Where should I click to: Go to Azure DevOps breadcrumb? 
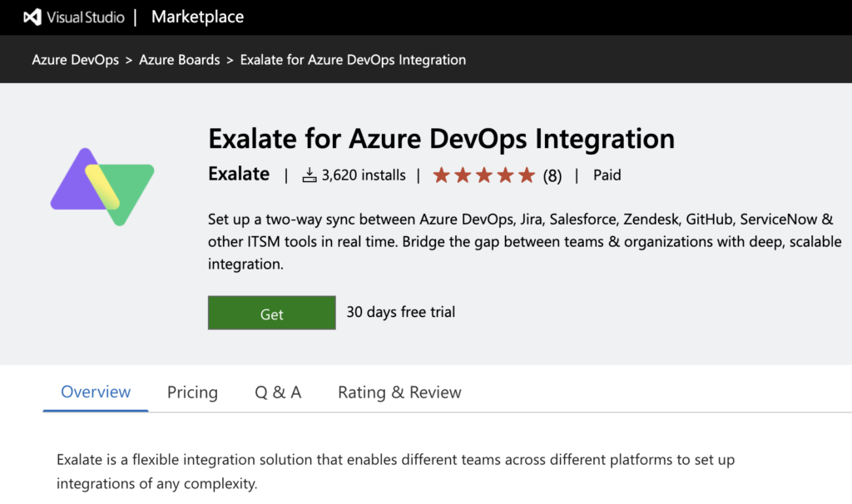[x=75, y=60]
